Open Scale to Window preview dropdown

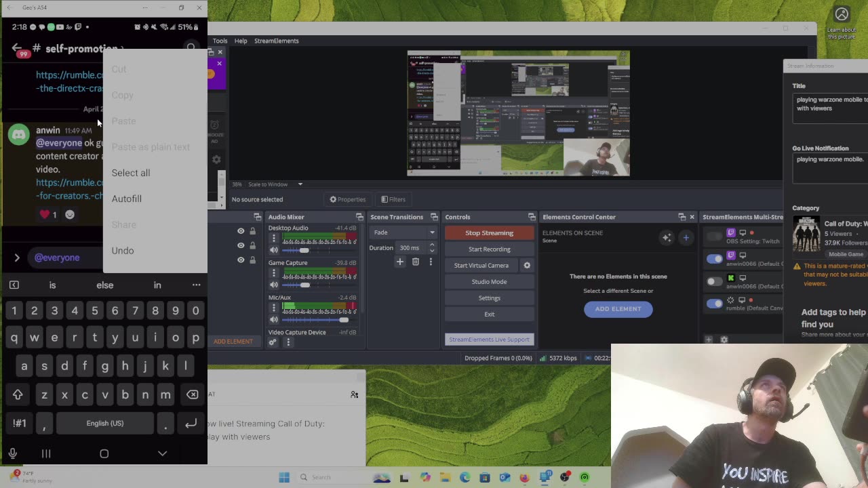(276, 184)
